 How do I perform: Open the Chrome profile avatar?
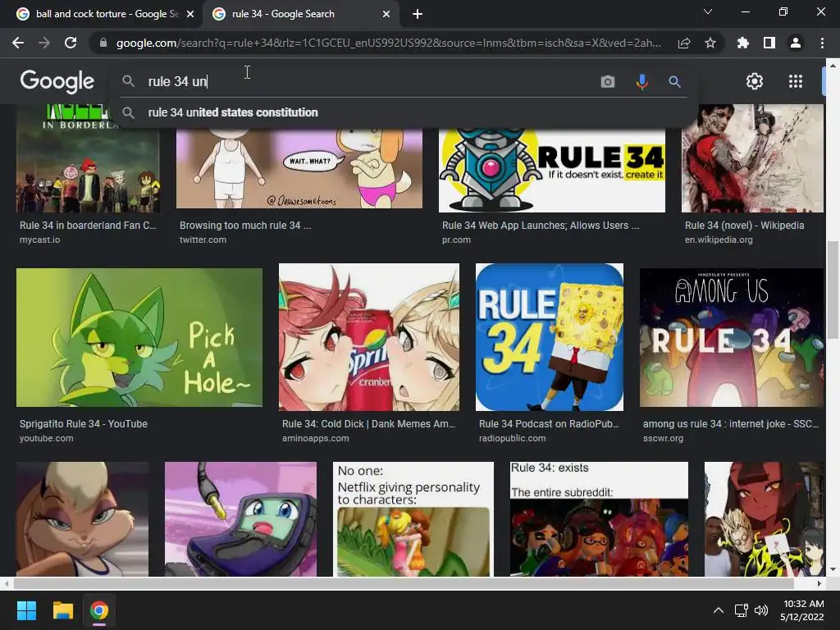(x=796, y=43)
